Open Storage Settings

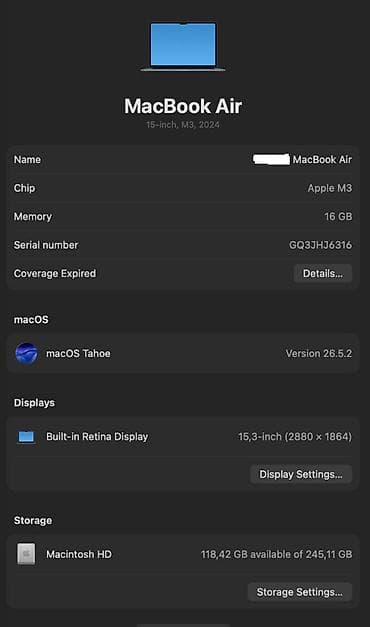[300, 592]
